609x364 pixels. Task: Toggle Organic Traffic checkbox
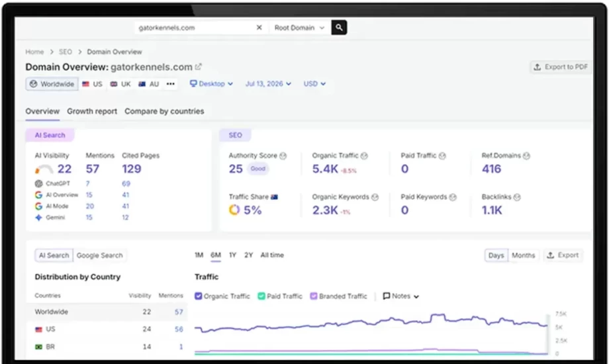tap(199, 296)
